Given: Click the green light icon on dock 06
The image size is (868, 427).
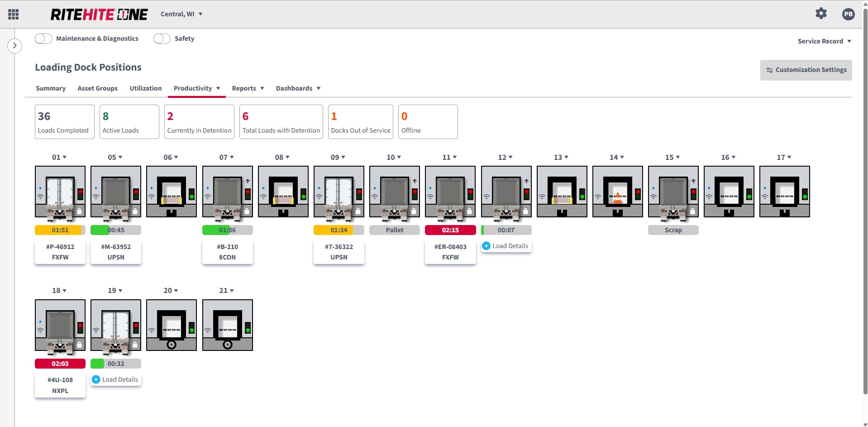Looking at the screenshot, I should (x=192, y=197).
